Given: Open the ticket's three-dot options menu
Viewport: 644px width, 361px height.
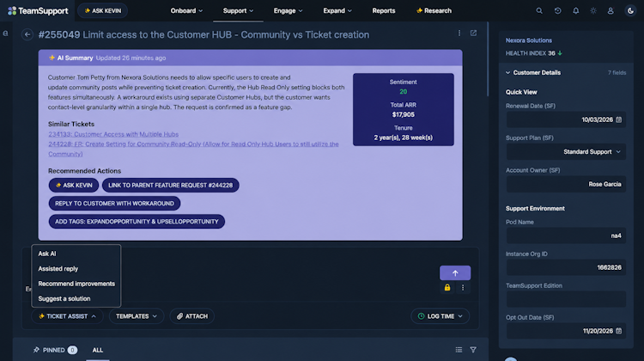Looking at the screenshot, I should (x=459, y=33).
